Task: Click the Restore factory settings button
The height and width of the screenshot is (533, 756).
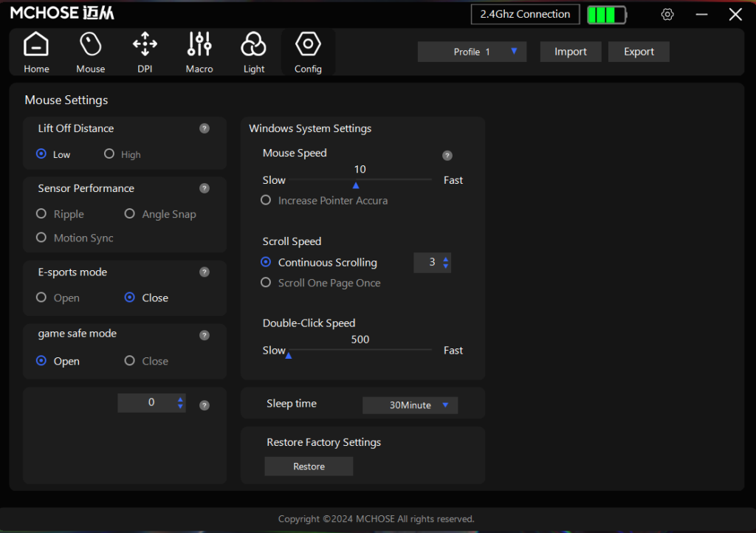Action: [x=309, y=466]
